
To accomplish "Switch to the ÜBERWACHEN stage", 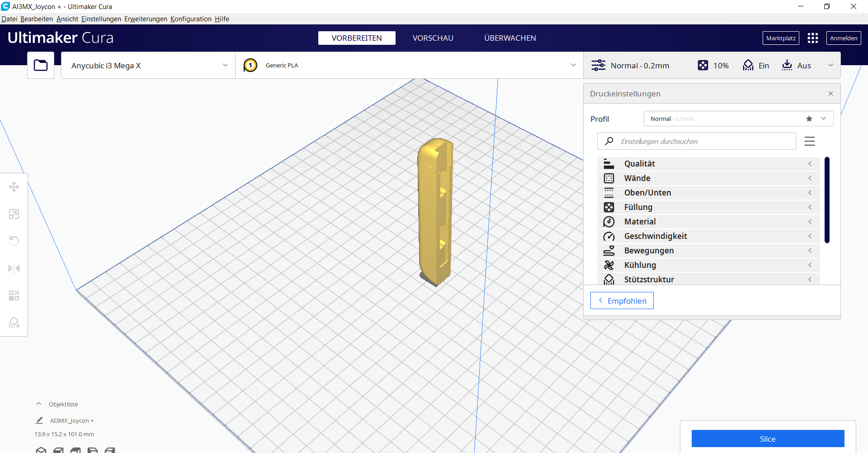I will [510, 38].
